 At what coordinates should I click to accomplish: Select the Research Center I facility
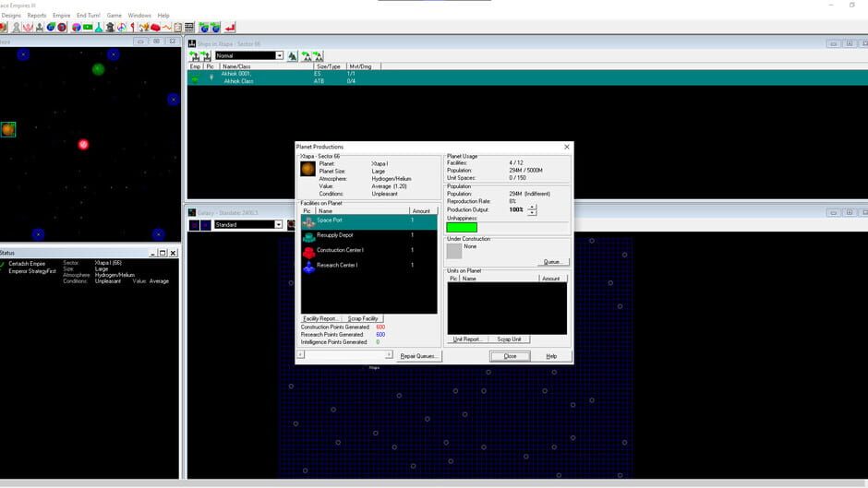[x=337, y=266]
